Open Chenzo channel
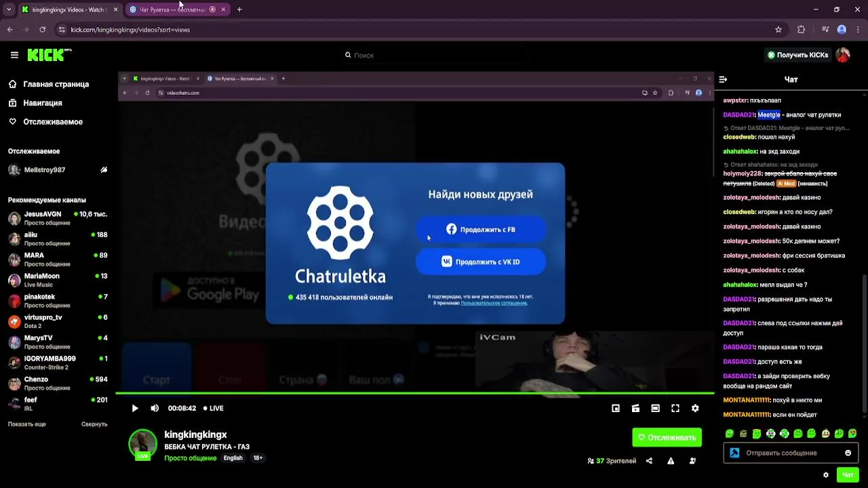 pos(58,384)
